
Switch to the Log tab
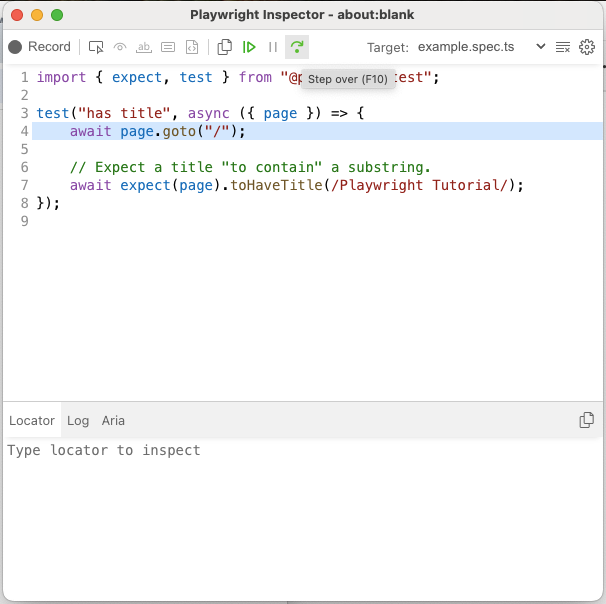click(78, 421)
